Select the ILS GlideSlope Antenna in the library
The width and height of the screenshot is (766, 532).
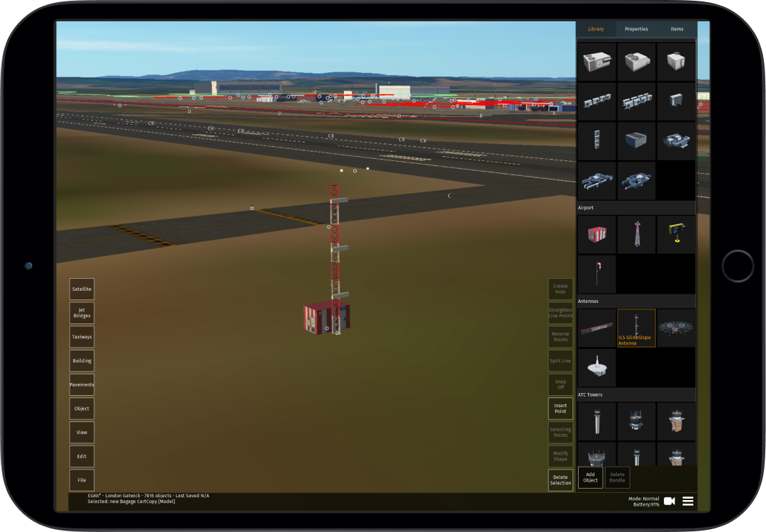[x=636, y=327]
